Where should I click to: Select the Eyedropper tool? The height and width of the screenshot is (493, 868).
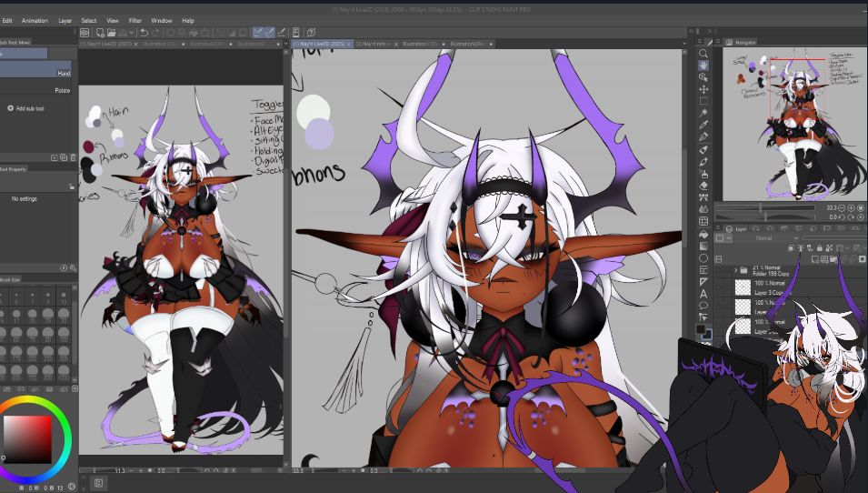(x=703, y=124)
